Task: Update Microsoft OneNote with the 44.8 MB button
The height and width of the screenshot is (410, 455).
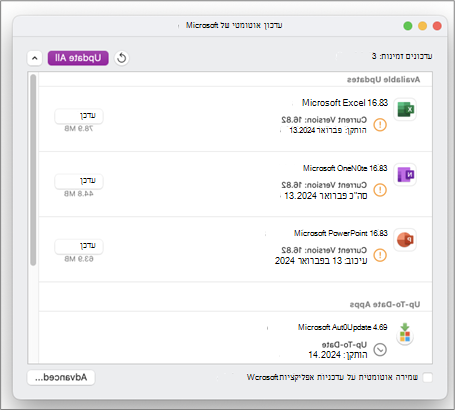Action: coord(79,181)
